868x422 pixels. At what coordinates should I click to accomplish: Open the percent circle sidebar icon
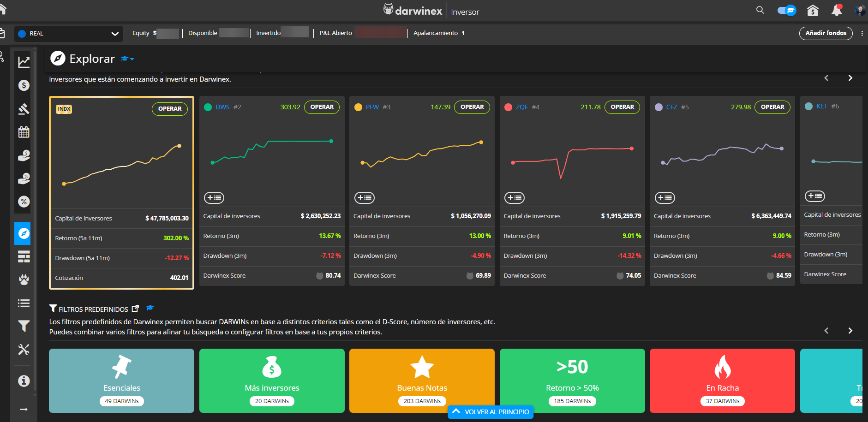pos(24,202)
